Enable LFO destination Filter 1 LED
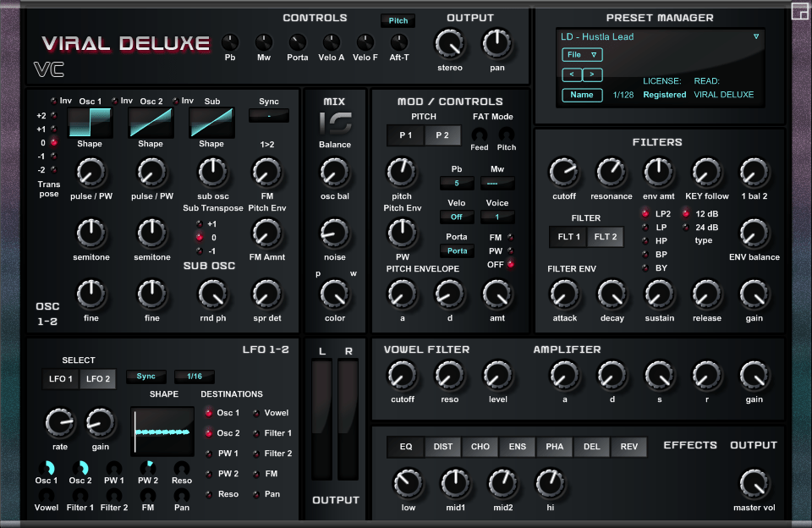 point(255,433)
